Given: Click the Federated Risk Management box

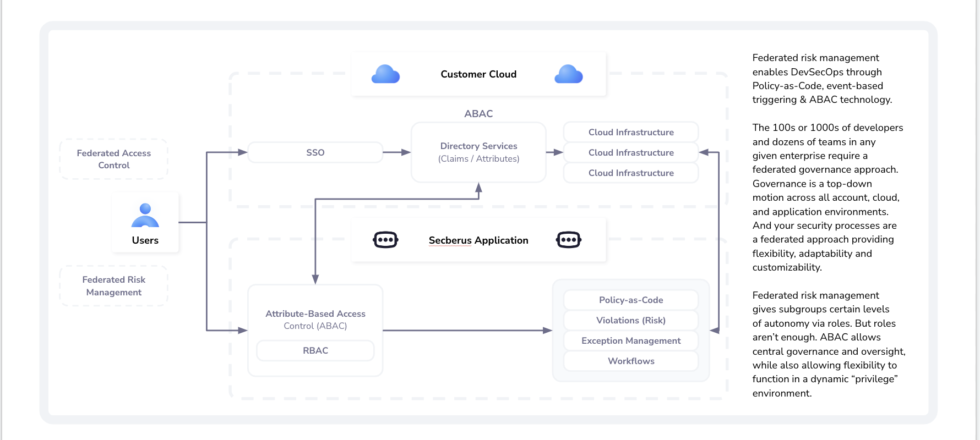Looking at the screenshot, I should click(x=114, y=286).
